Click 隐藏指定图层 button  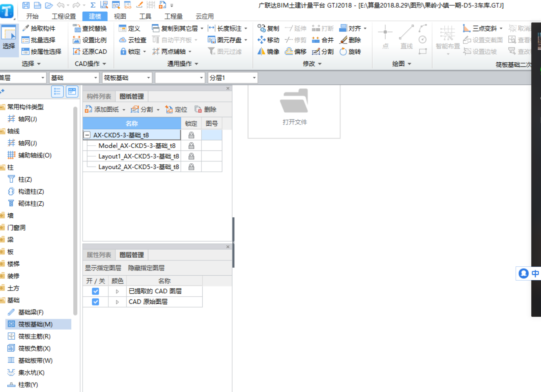[x=146, y=268]
